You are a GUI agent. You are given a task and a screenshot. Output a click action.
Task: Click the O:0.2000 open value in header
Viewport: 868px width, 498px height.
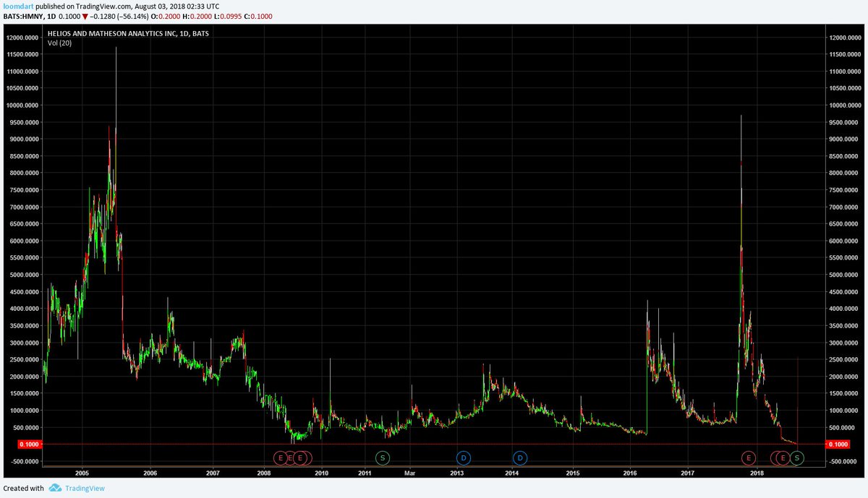pos(167,16)
